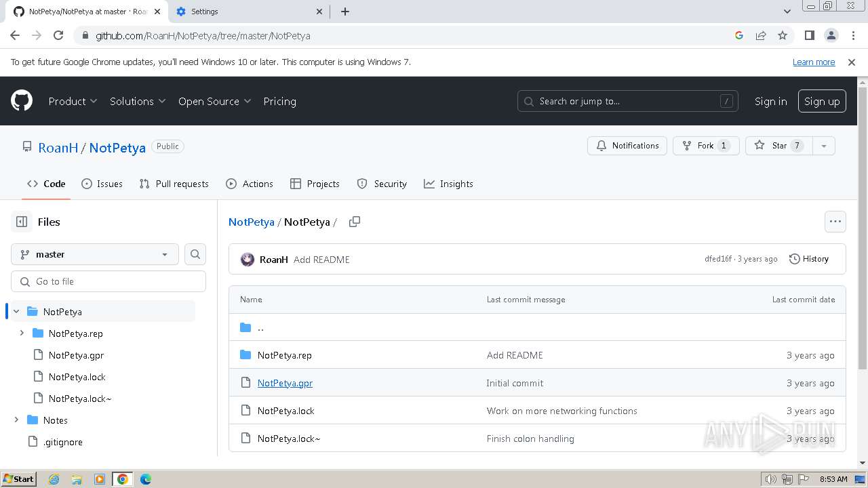Image resolution: width=868 pixels, height=488 pixels.
Task: Click Chrome icon in taskbar
Action: point(123,479)
